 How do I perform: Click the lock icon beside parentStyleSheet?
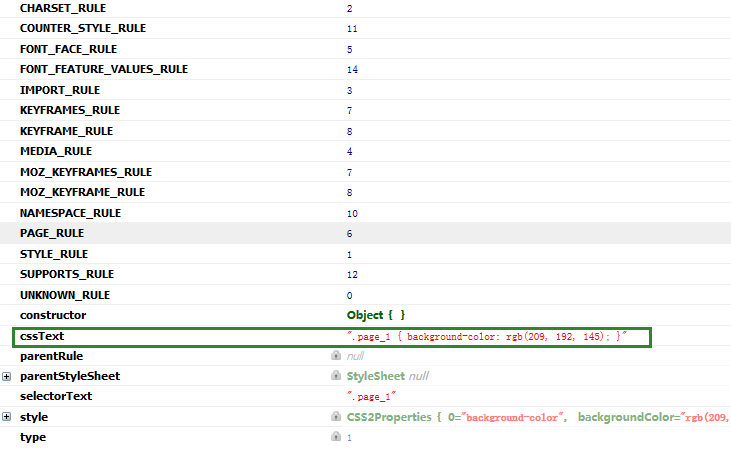point(336,376)
